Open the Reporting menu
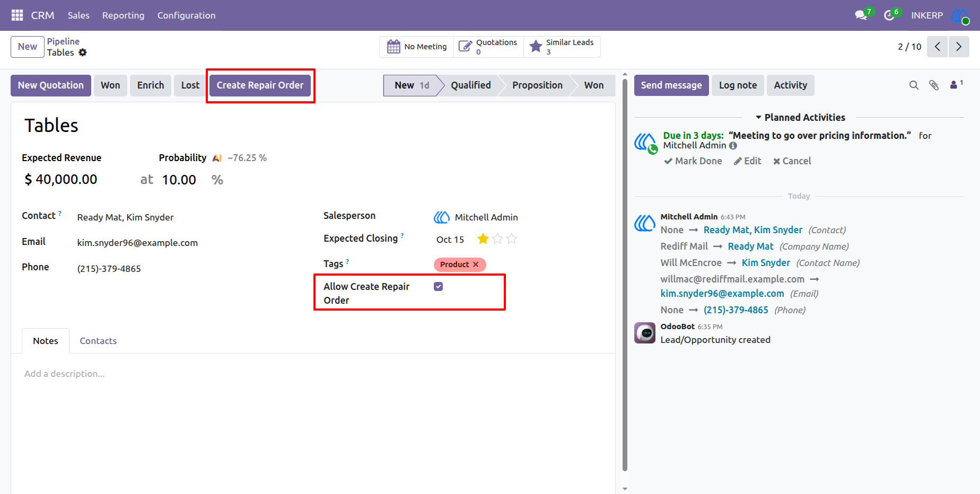980x494 pixels. click(x=123, y=15)
